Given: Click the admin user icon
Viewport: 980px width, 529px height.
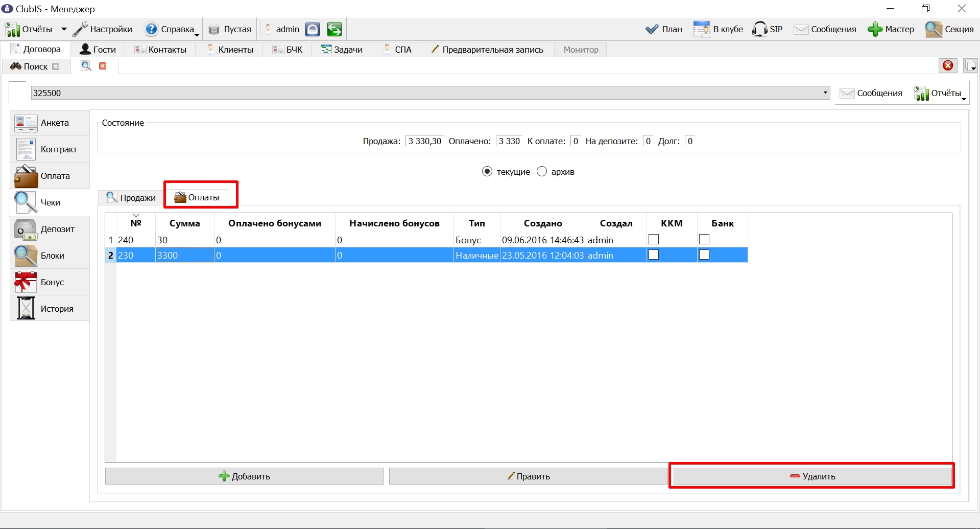Looking at the screenshot, I should point(281,29).
